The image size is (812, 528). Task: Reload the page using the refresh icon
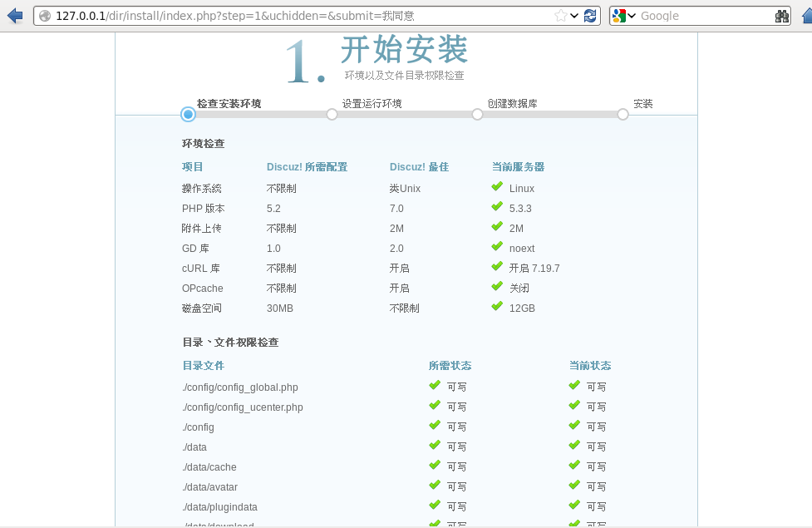point(590,16)
